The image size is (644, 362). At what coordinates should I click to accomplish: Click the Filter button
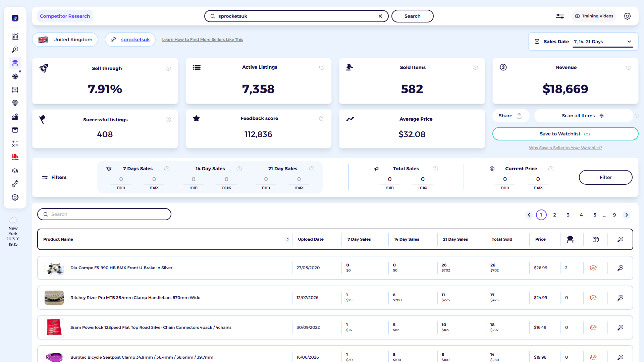point(605,177)
